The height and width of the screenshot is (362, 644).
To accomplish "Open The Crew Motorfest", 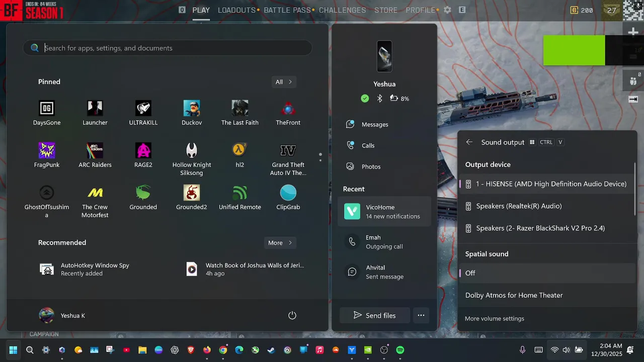I will coord(95,201).
